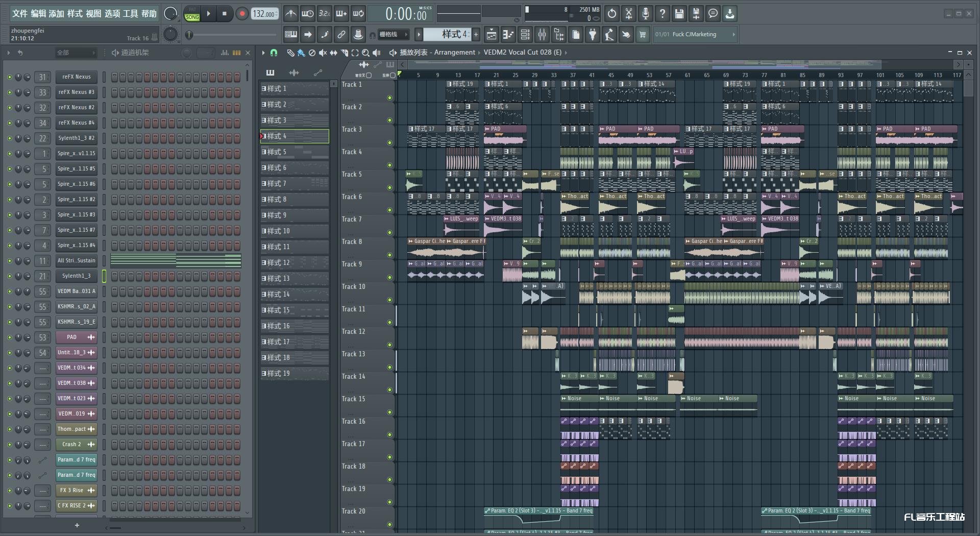This screenshot has width=980, height=536.
Task: Select the Spire_x..v1.1.15 channel button
Action: (x=76, y=154)
